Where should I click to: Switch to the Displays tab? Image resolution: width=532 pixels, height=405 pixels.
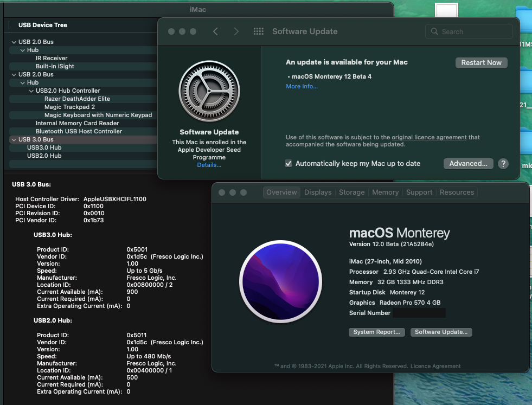[x=318, y=192]
